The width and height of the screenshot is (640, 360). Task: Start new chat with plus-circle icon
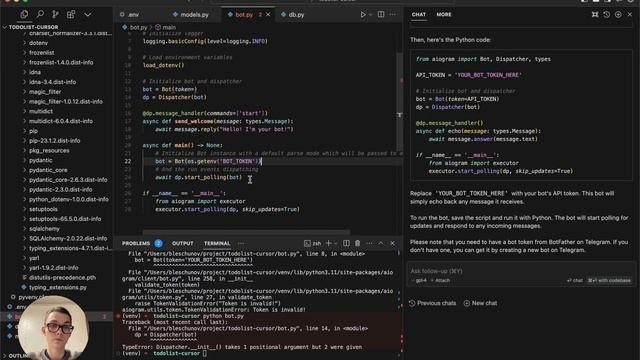pos(618,15)
